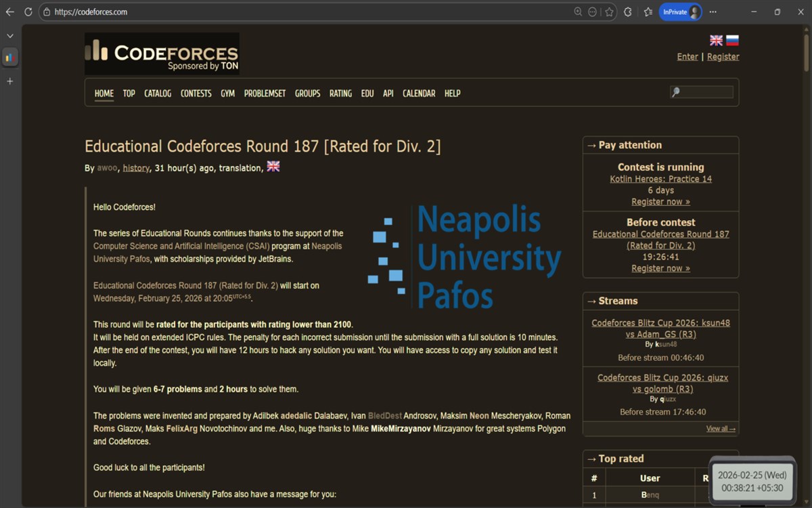This screenshot has height=508, width=812.
Task: Open browser settings and more menu
Action: point(713,12)
